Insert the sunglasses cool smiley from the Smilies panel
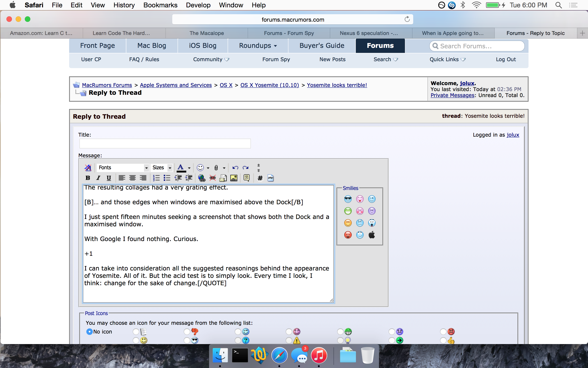The width and height of the screenshot is (588, 368). pos(348,199)
